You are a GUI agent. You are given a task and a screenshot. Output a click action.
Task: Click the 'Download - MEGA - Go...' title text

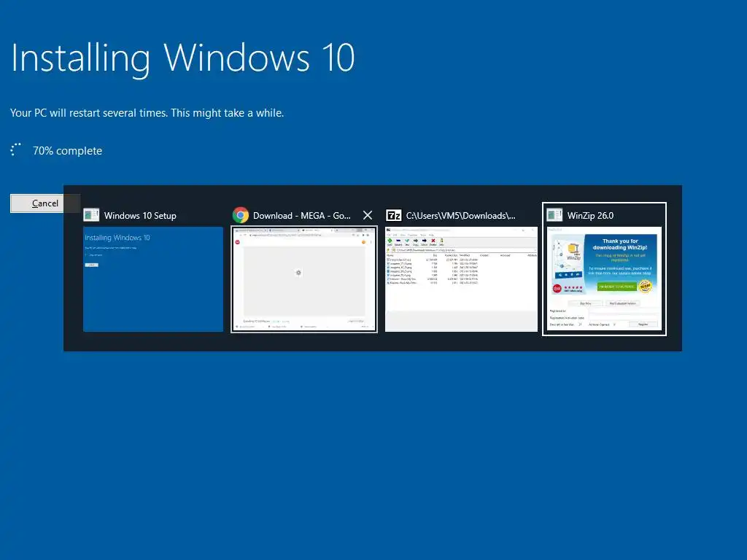coord(301,216)
